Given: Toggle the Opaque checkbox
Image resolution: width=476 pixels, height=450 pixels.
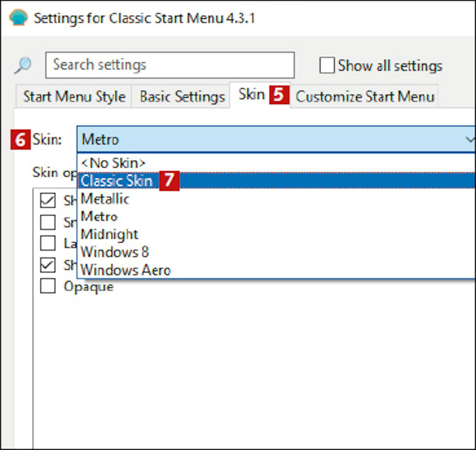Looking at the screenshot, I should pyautogui.click(x=48, y=286).
